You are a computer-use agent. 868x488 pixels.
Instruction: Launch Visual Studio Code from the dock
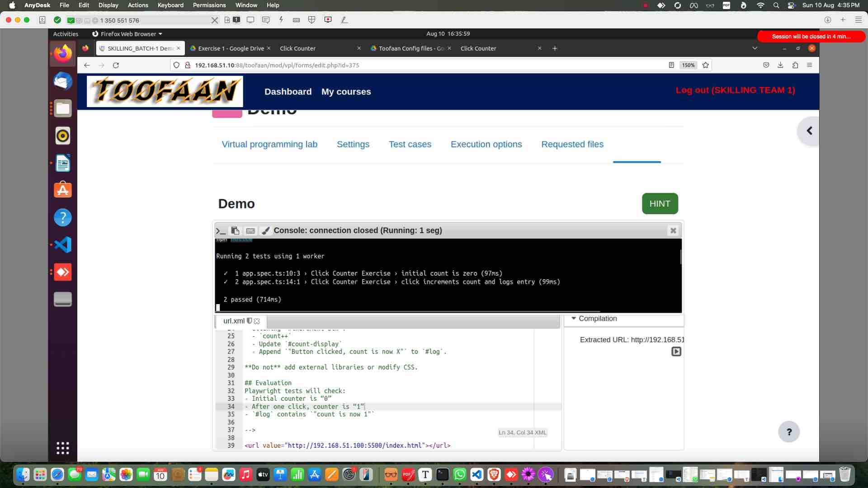coord(477,475)
